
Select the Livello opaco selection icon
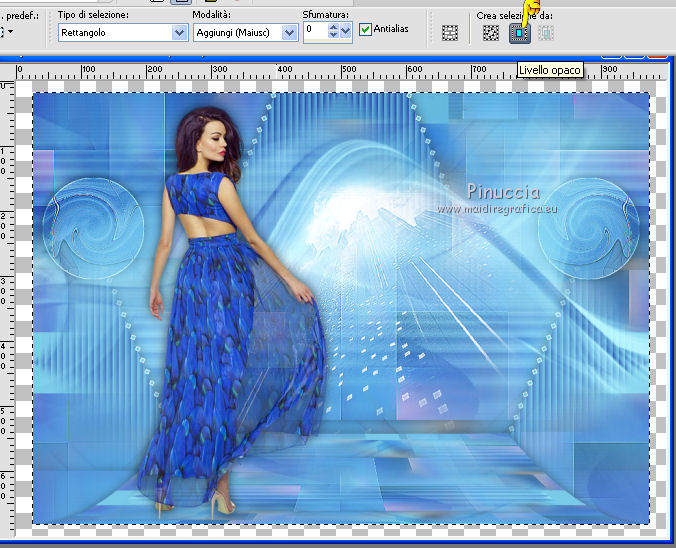pyautogui.click(x=519, y=32)
